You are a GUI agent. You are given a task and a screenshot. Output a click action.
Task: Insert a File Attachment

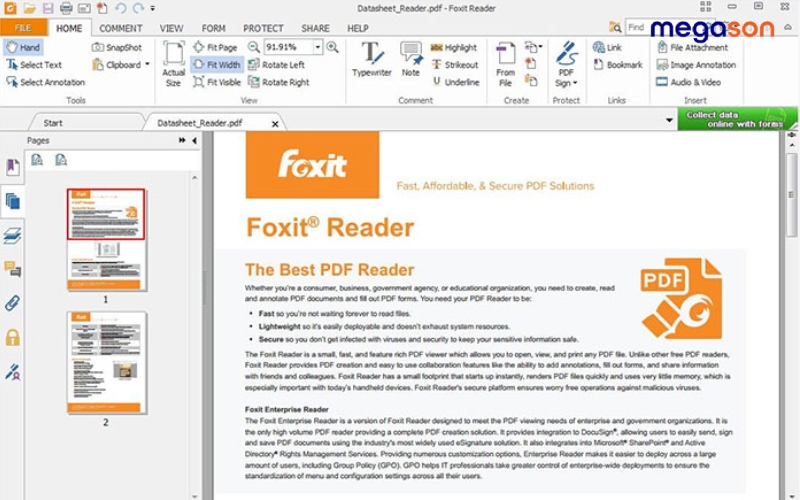point(692,47)
